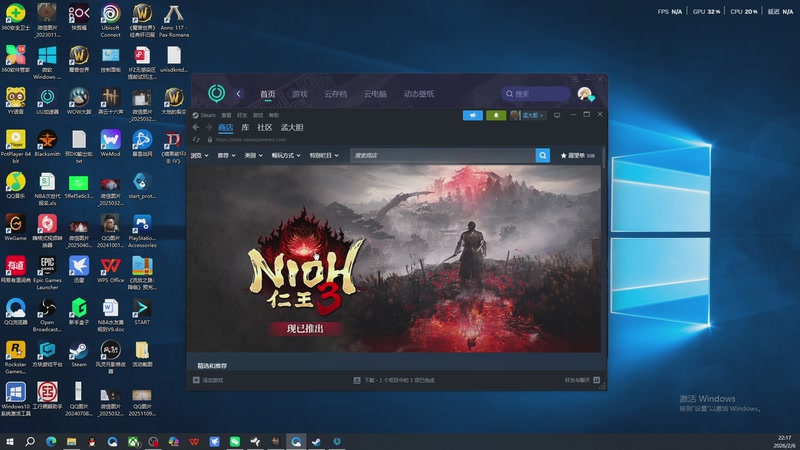800x450 pixels.
Task: Open the UU accelerator hamburger menu
Action: tap(574, 79)
